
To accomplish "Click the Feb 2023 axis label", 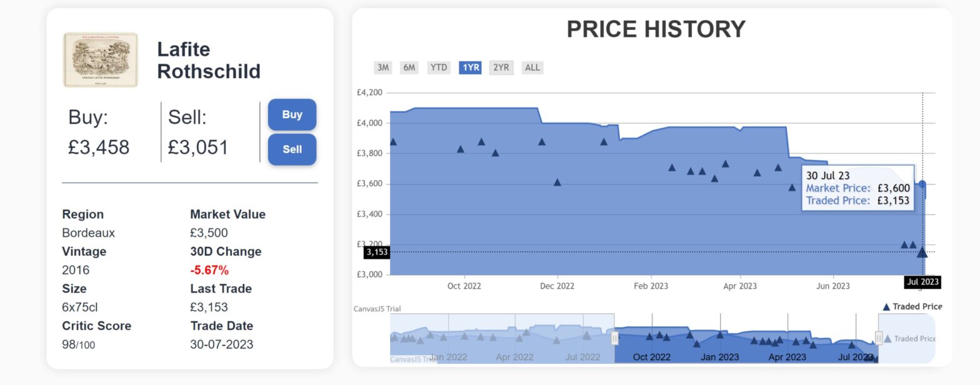I will coord(651,286).
